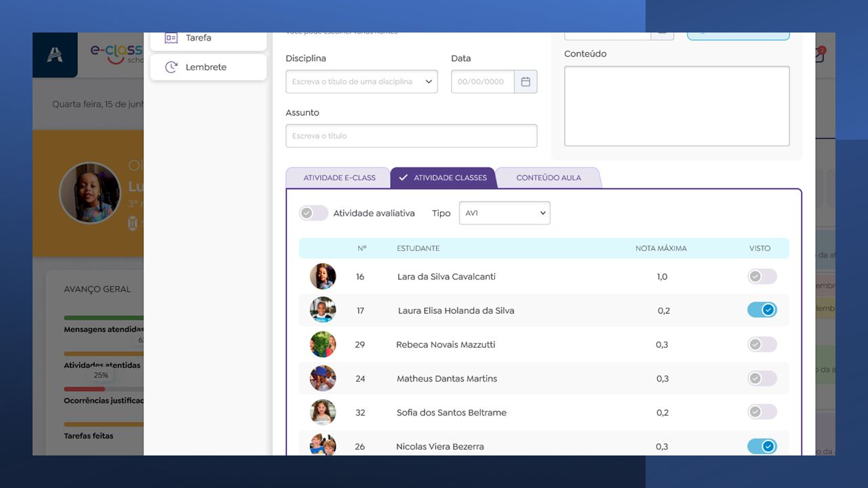Viewport: 868px width, 488px height.
Task: Click the student profile photo in background
Action: click(x=90, y=192)
